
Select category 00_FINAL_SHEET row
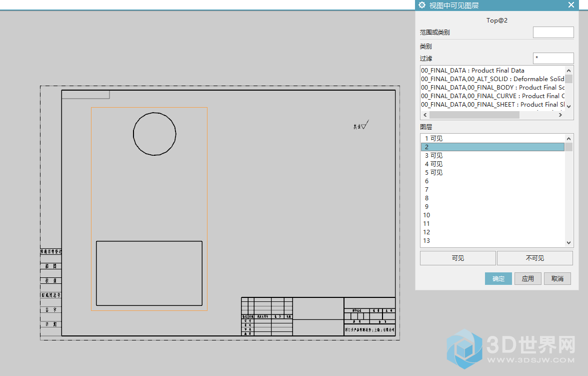[492, 105]
